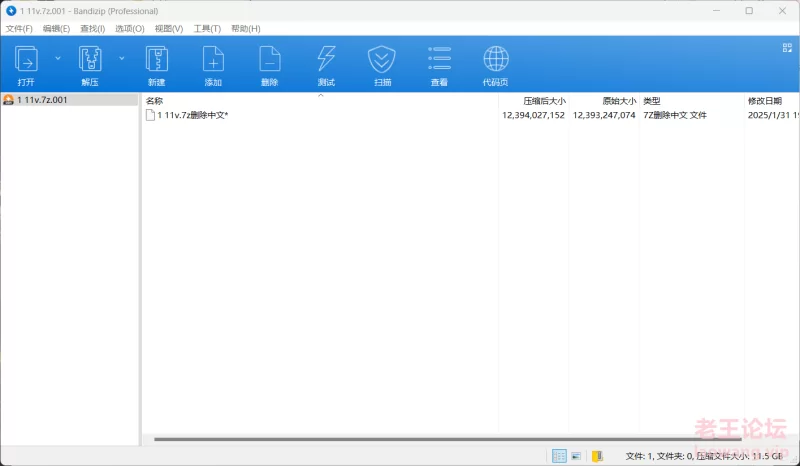Sort by Compressed size (压缩后大小) column header
This screenshot has width=800, height=466.
(x=544, y=101)
